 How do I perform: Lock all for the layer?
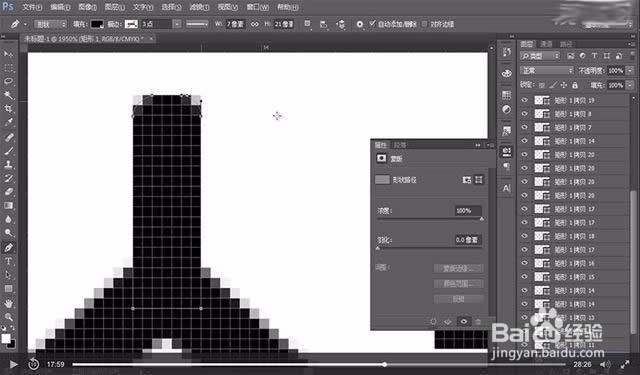click(x=575, y=85)
